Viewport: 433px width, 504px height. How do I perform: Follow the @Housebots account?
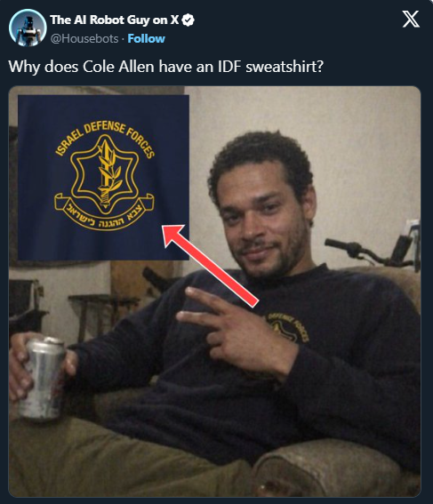tap(147, 38)
